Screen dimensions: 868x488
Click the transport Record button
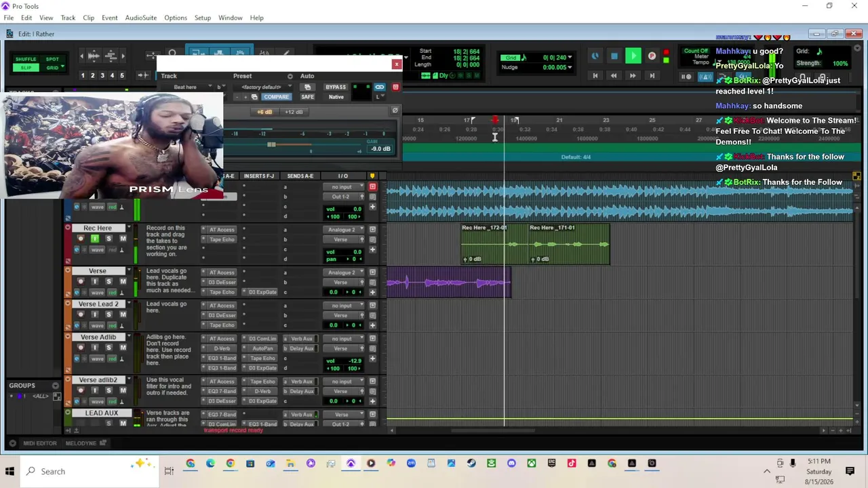tap(652, 56)
